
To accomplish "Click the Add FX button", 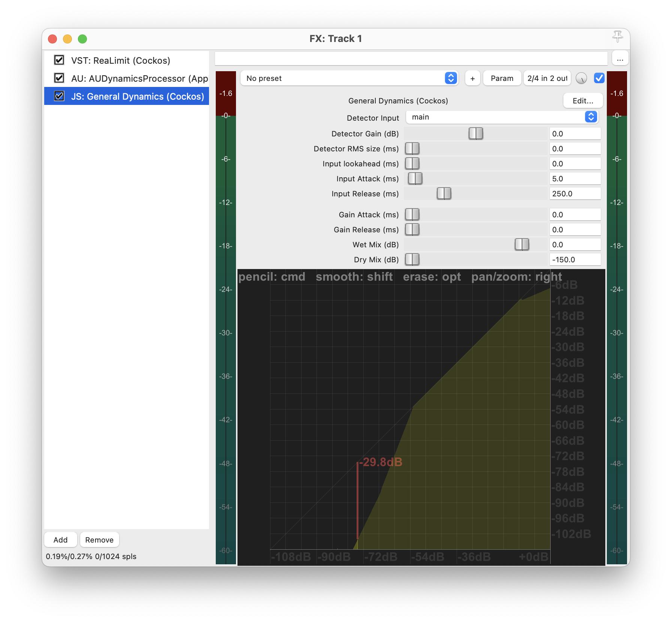I will [60, 540].
